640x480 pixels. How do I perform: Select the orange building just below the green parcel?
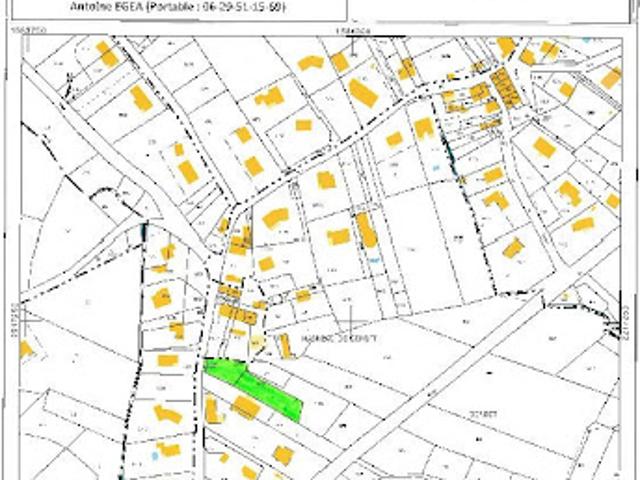tap(245, 407)
